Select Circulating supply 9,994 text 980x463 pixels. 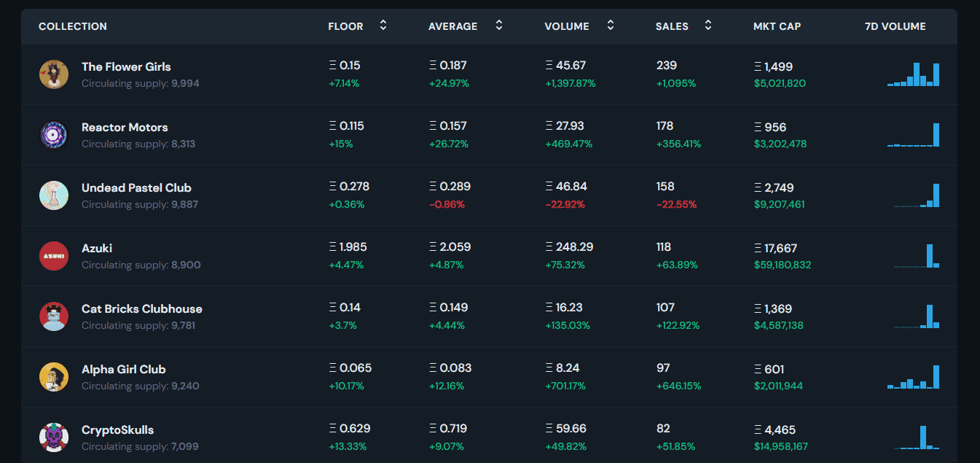141,83
